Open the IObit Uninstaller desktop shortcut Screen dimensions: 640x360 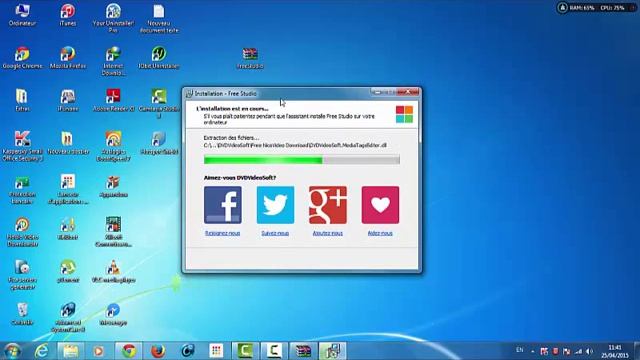point(159,58)
